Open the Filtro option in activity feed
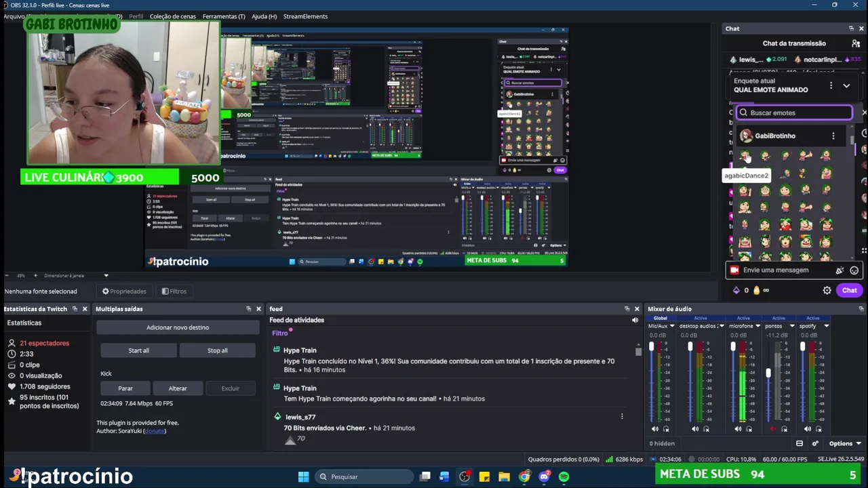Viewport: 868px width, 488px height. click(x=280, y=333)
